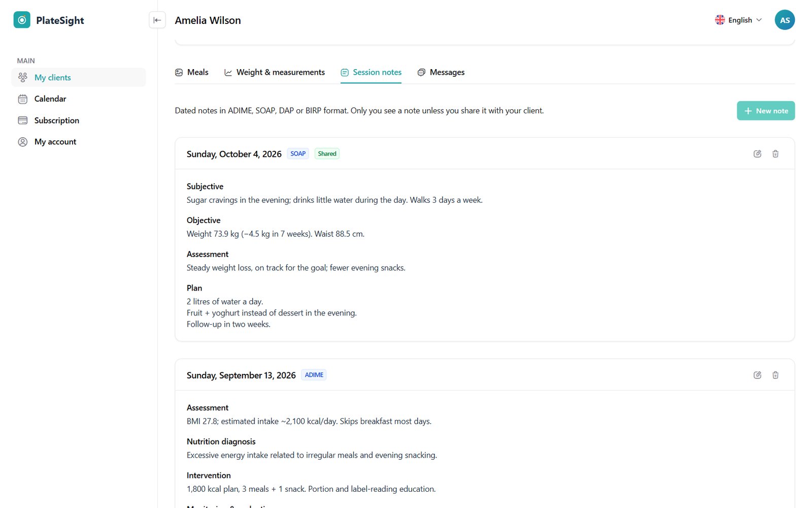Go to My clients page
Image resolution: width=812 pixels, height=508 pixels.
click(79, 77)
